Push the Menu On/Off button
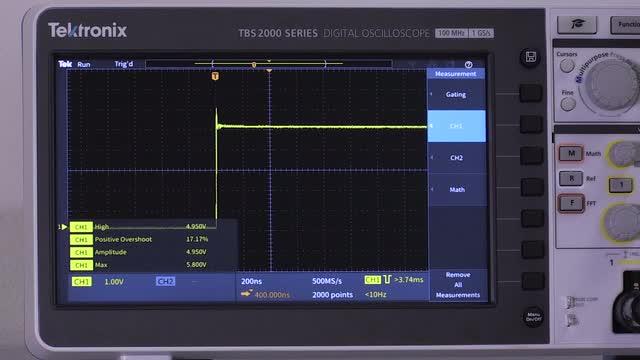This screenshot has width=640, height=360. pyautogui.click(x=533, y=316)
